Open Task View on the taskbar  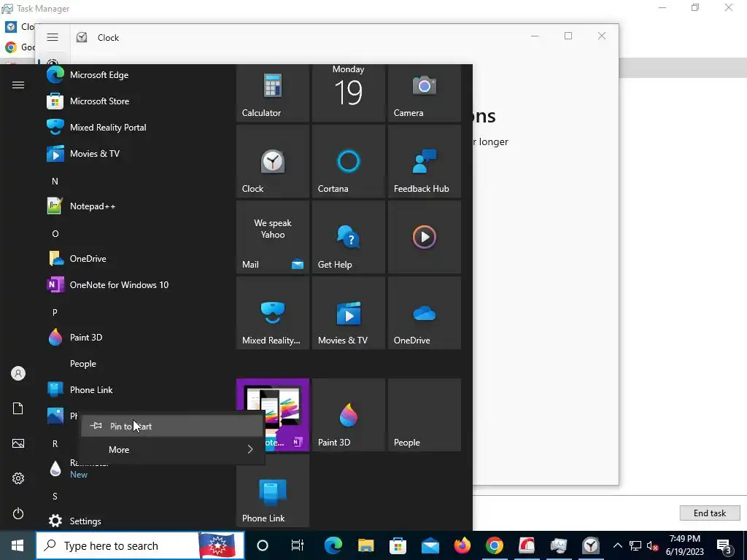(298, 545)
